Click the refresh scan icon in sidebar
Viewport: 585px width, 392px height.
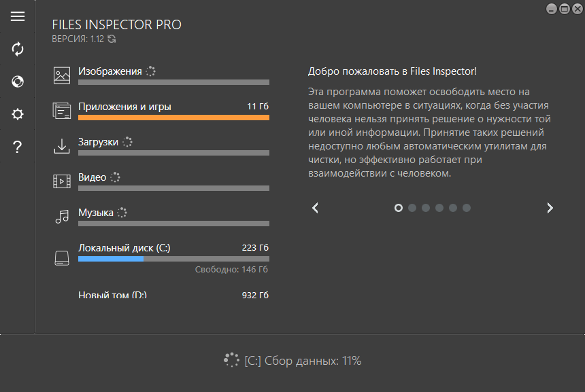tap(18, 48)
